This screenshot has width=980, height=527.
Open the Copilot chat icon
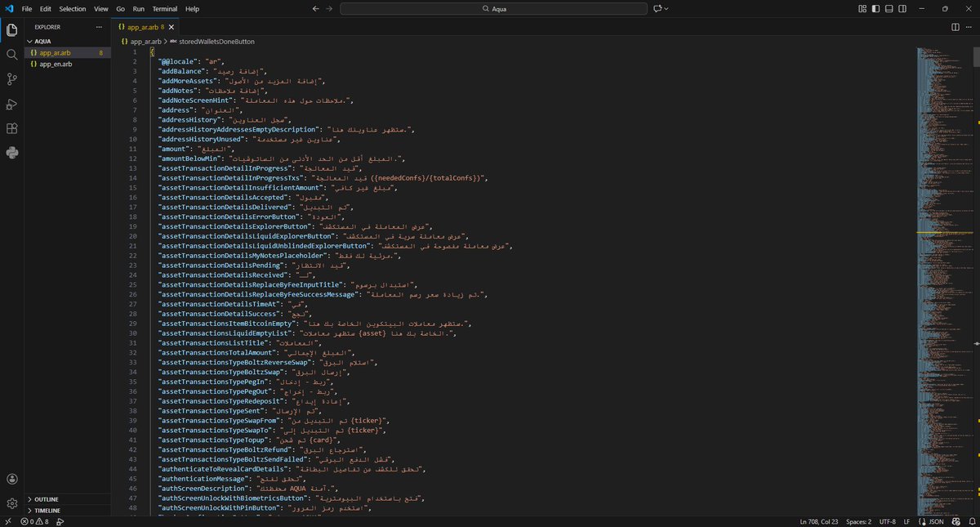(x=657, y=8)
